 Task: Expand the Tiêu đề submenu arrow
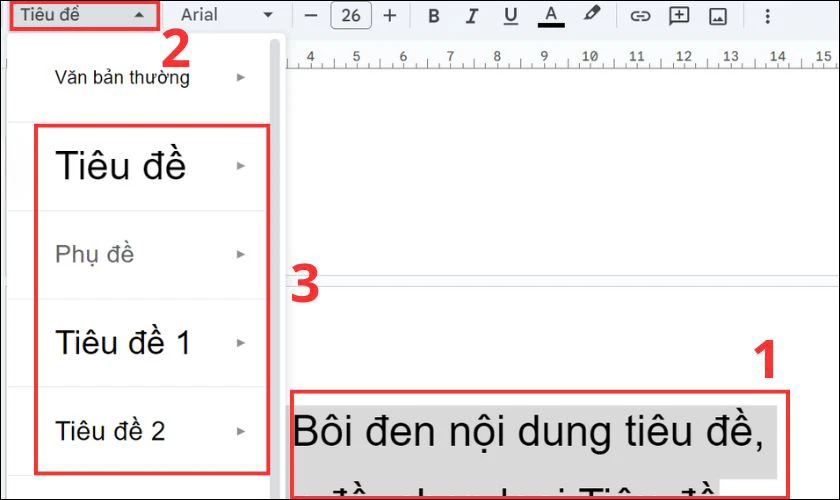point(241,166)
